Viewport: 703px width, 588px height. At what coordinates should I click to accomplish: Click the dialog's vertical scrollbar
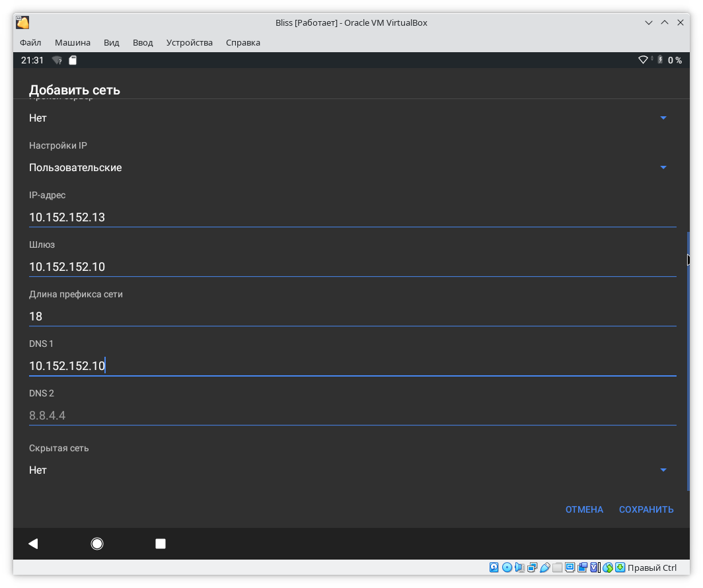[x=688, y=360]
